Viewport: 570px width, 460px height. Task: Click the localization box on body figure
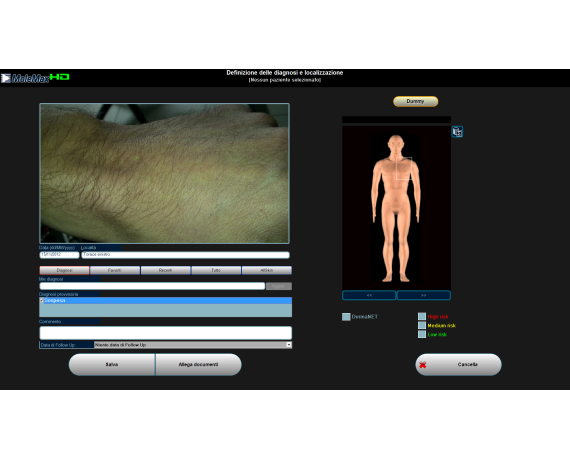click(404, 168)
